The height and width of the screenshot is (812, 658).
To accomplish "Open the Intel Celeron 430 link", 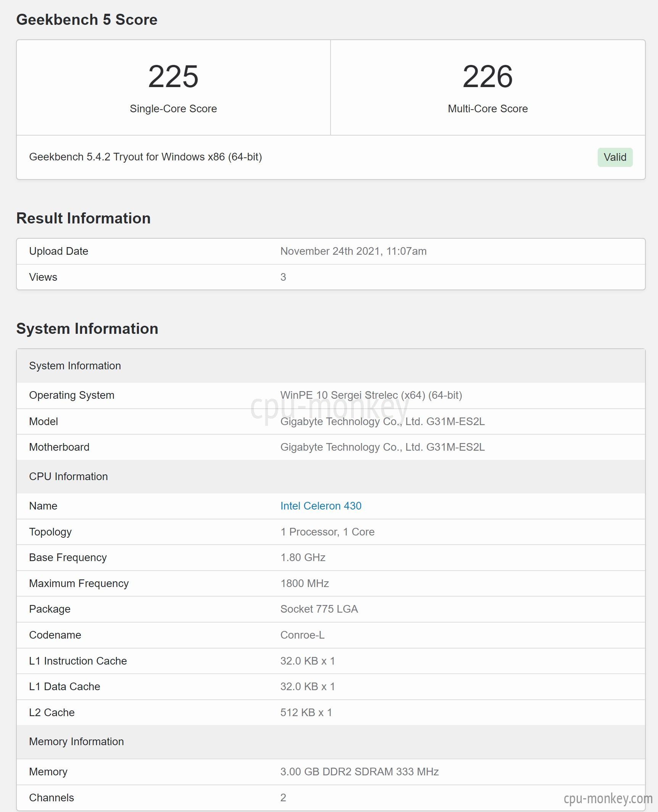I will (321, 506).
